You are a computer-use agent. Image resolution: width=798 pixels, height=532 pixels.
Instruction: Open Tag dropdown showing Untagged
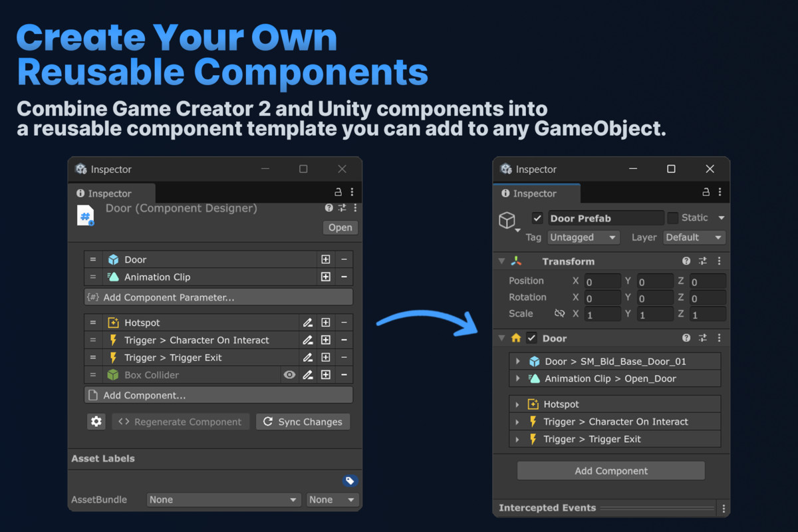point(583,237)
